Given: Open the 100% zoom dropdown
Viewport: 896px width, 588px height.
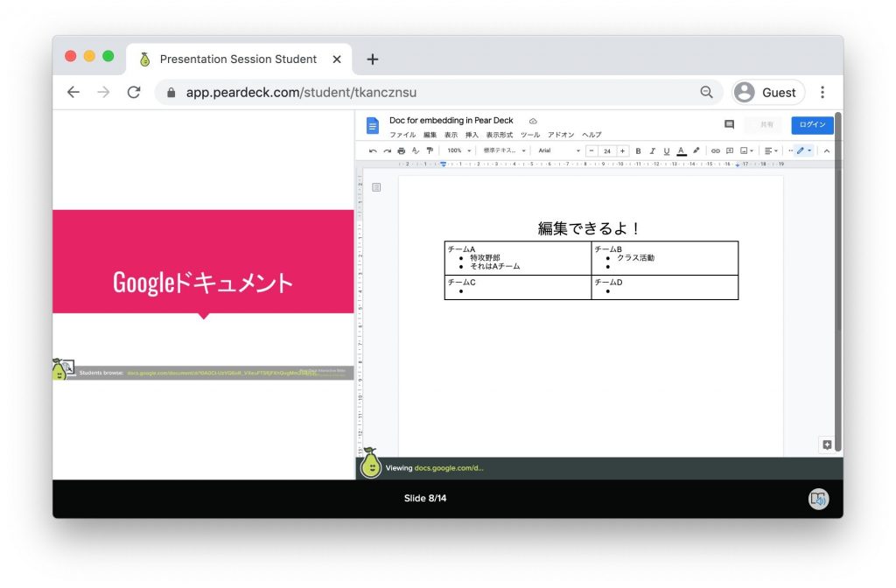Looking at the screenshot, I should tap(458, 150).
